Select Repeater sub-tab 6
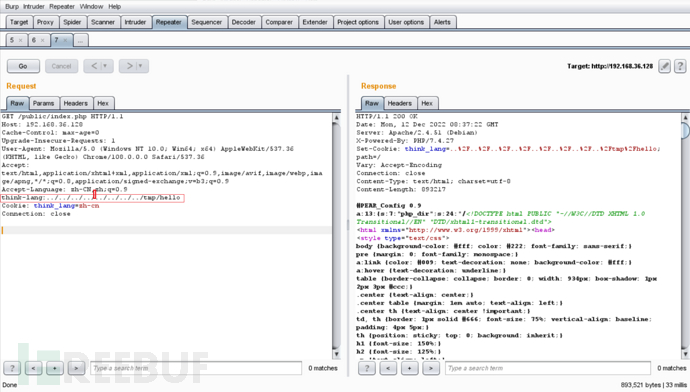This screenshot has width=690, height=392. 34,40
